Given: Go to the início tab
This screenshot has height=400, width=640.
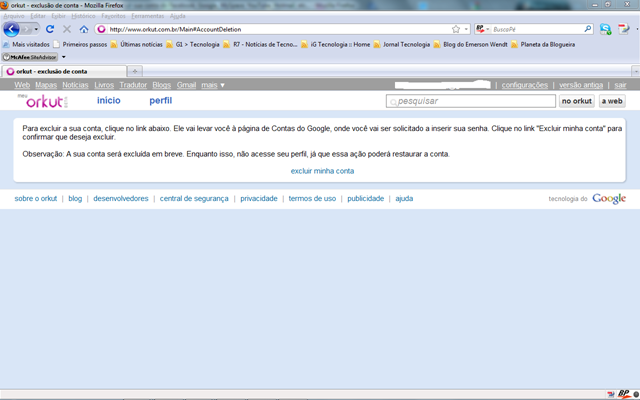Looking at the screenshot, I should tap(109, 100).
